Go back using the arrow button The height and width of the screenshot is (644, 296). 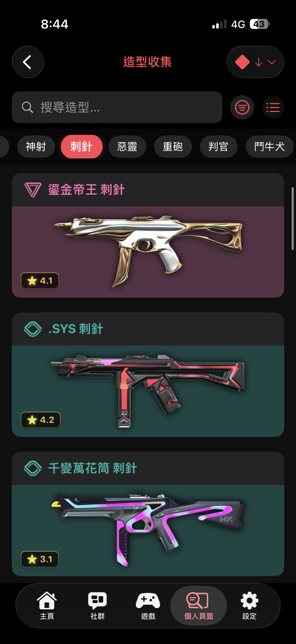[x=28, y=62]
